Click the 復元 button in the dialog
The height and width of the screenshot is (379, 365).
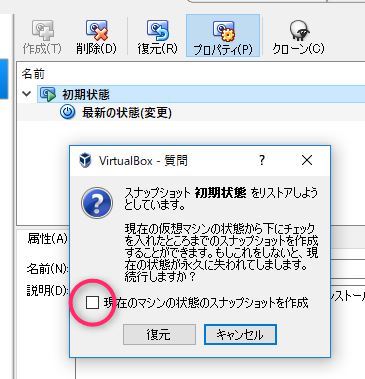coord(159,334)
